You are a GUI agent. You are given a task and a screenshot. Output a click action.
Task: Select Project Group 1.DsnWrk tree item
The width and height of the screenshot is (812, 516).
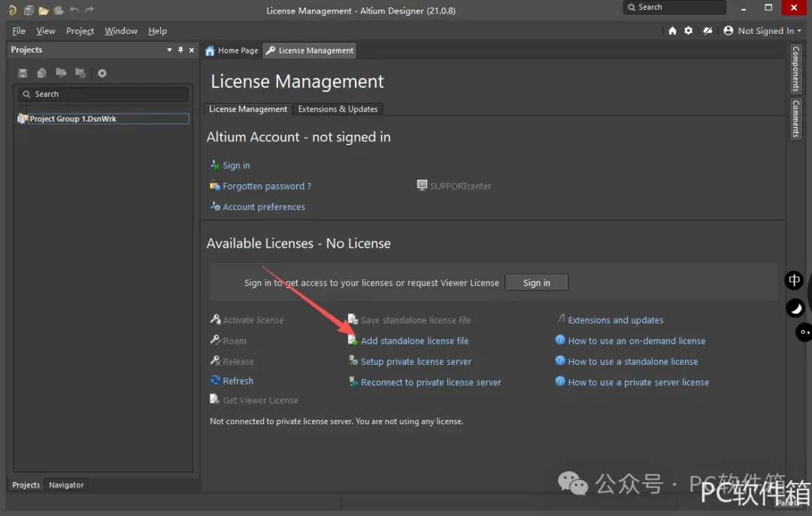point(73,119)
